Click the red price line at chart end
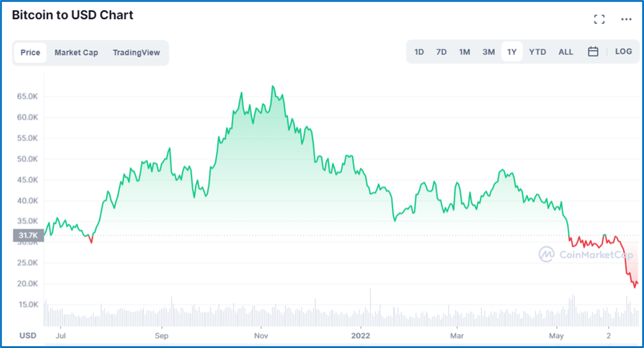The image size is (644, 348). [x=634, y=284]
